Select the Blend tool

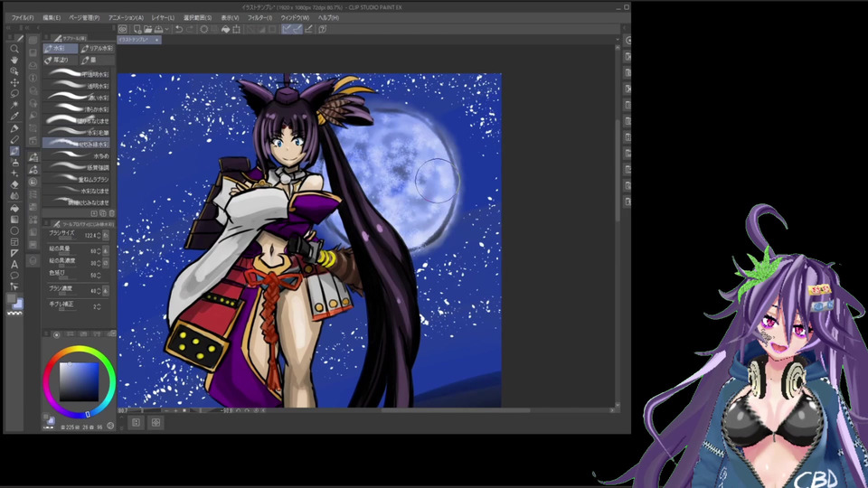(14, 196)
